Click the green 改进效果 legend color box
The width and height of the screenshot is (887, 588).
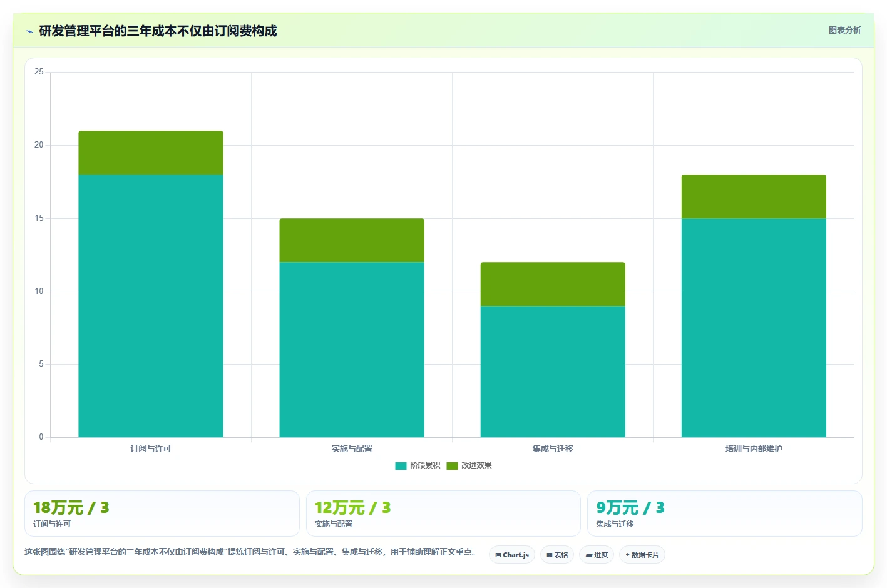coord(452,465)
